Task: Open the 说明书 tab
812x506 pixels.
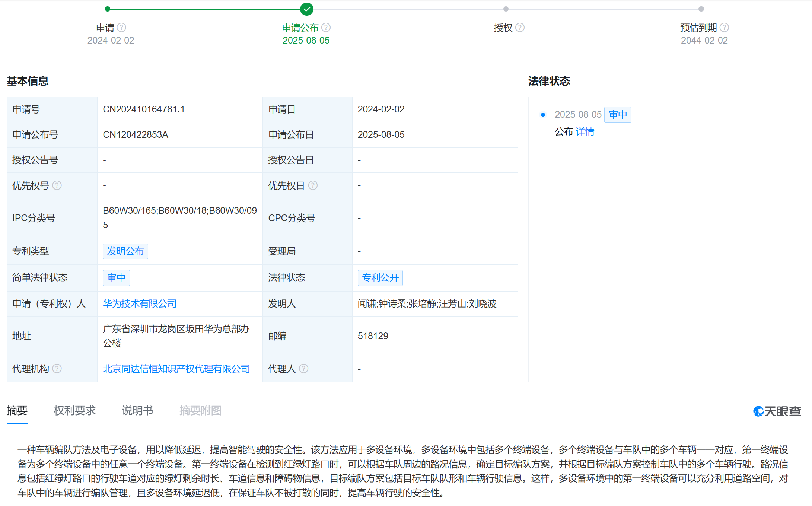Action: (137, 411)
